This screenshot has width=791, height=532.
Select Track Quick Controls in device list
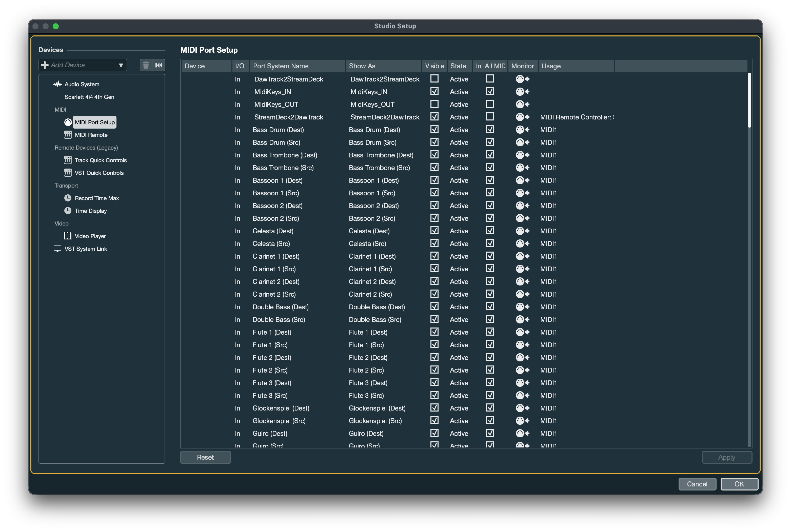(x=101, y=160)
